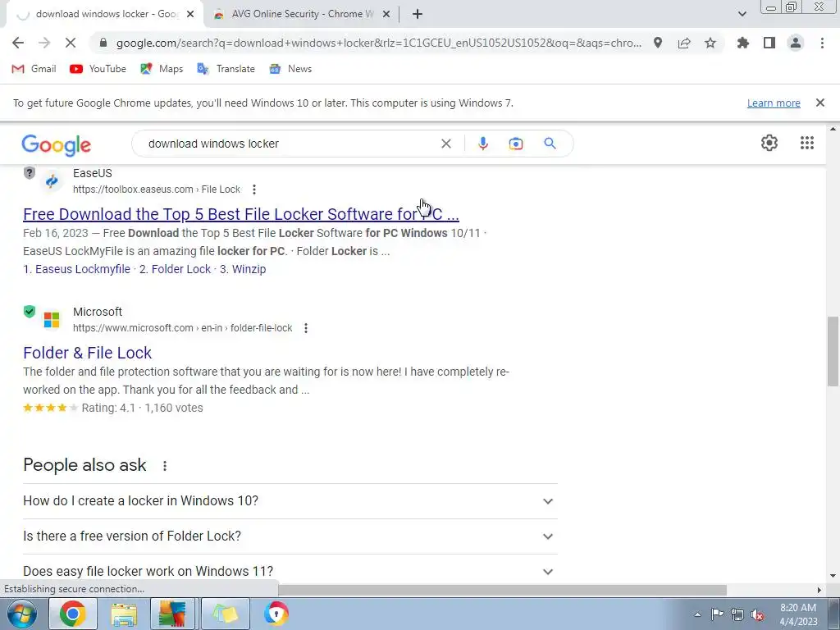
Task: Open Google quick settings gear
Action: (769, 143)
